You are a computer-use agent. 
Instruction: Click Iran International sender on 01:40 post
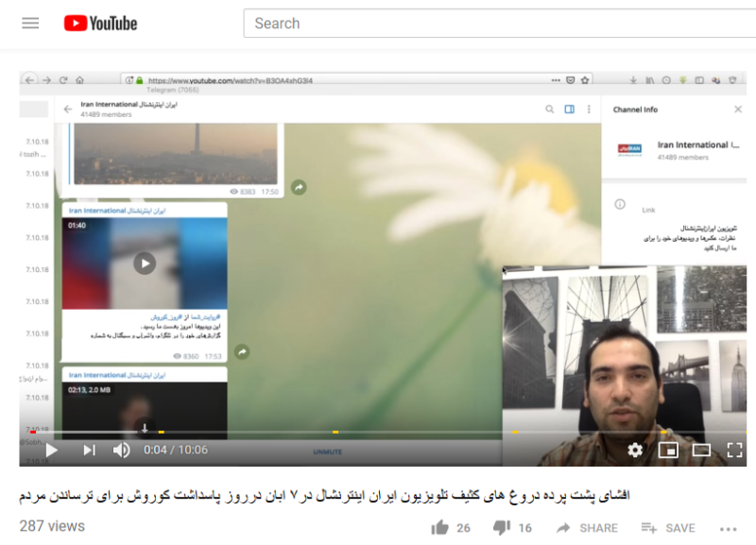pyautogui.click(x=117, y=211)
